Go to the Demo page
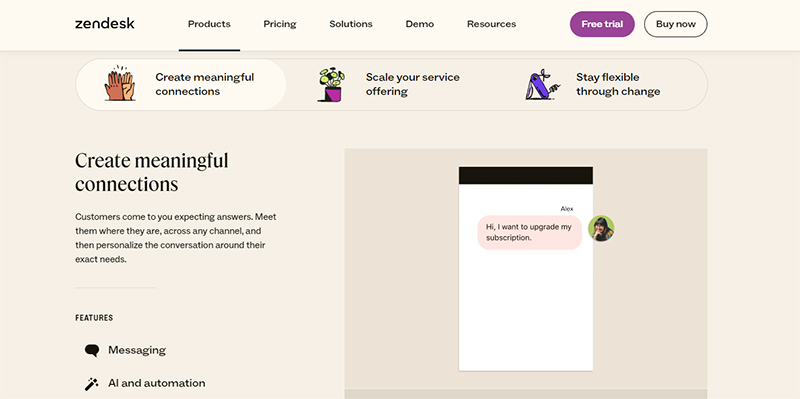The width and height of the screenshot is (800, 399). click(419, 24)
